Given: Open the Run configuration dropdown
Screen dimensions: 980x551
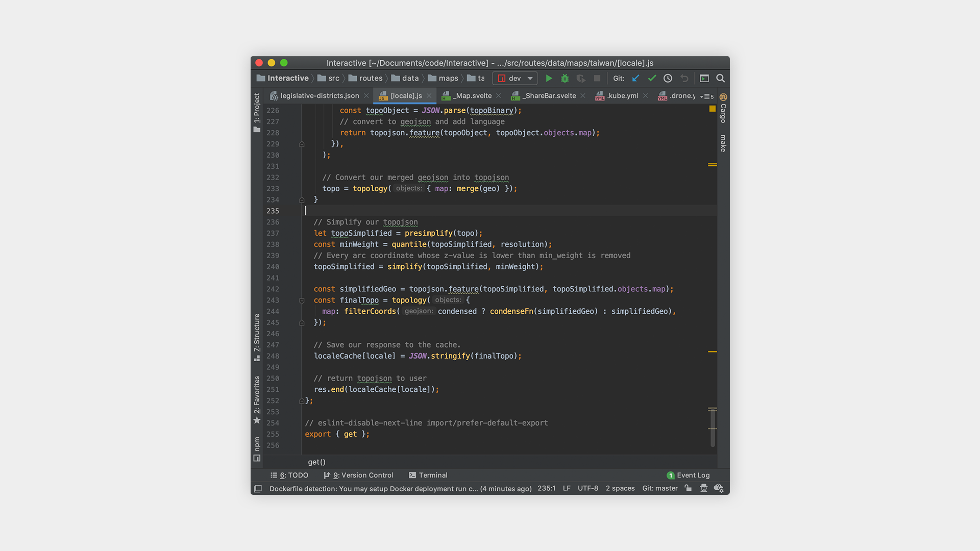Looking at the screenshot, I should tap(515, 78).
